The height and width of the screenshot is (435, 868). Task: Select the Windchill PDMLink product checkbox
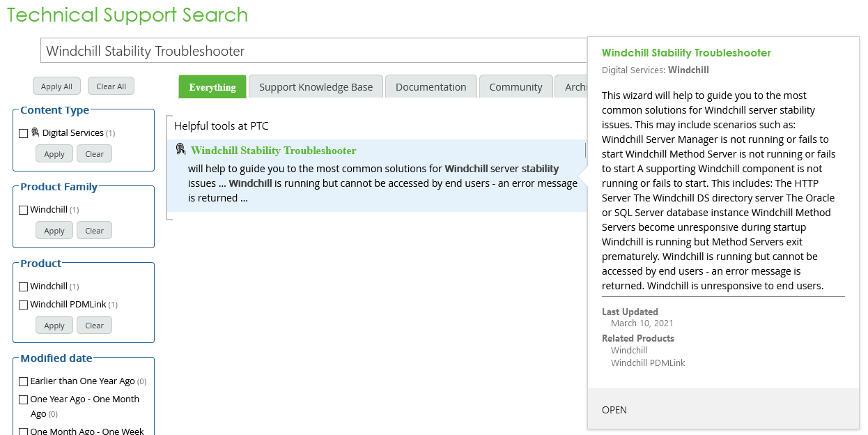[24, 304]
